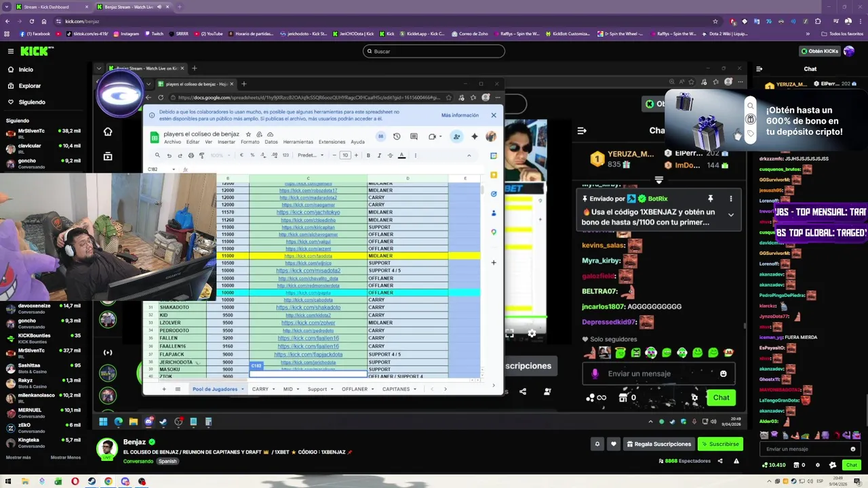Screen dimensions: 868x488
Task: Decrease font size with minus button
Action: (x=335, y=155)
